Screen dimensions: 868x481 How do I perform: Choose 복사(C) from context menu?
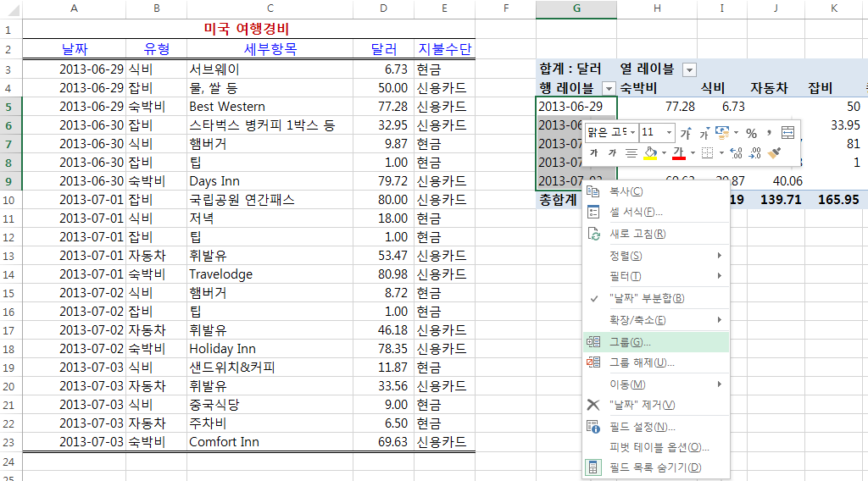coord(656,191)
